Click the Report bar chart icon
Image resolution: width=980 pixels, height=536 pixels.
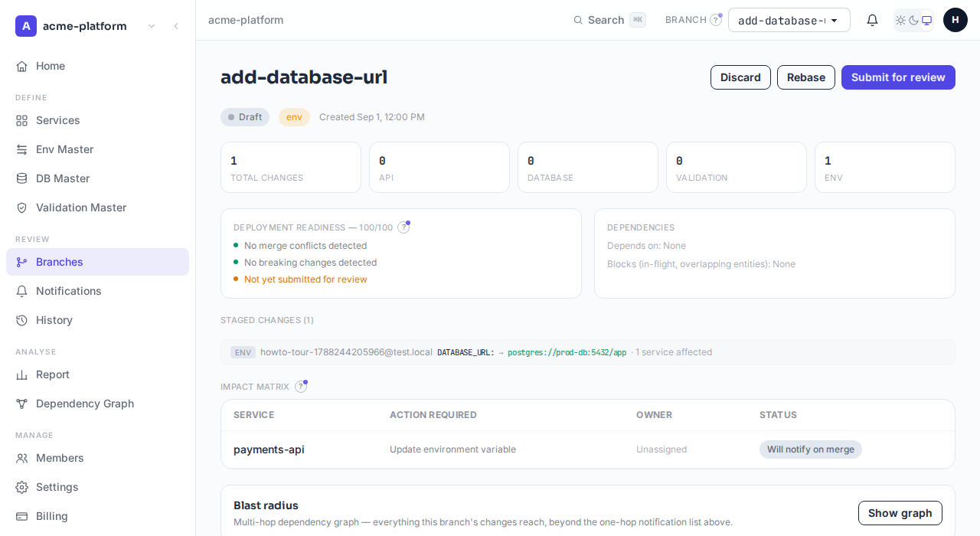point(21,374)
